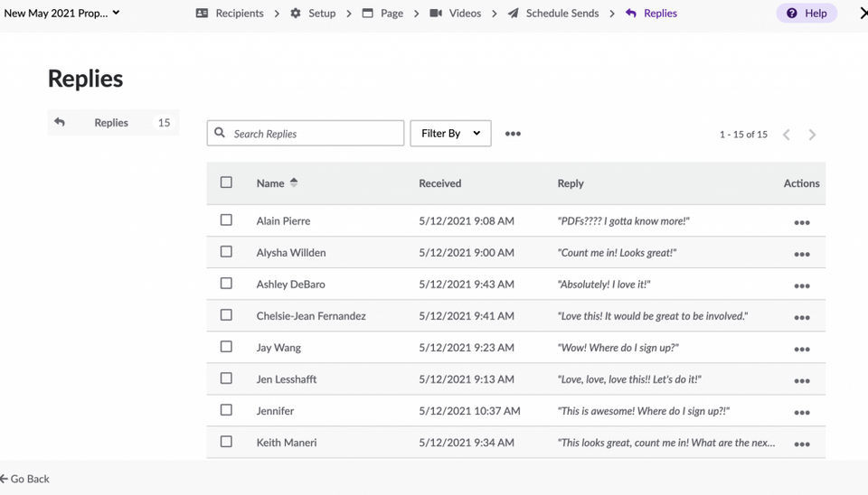Click the Recipients step icon

click(x=202, y=14)
